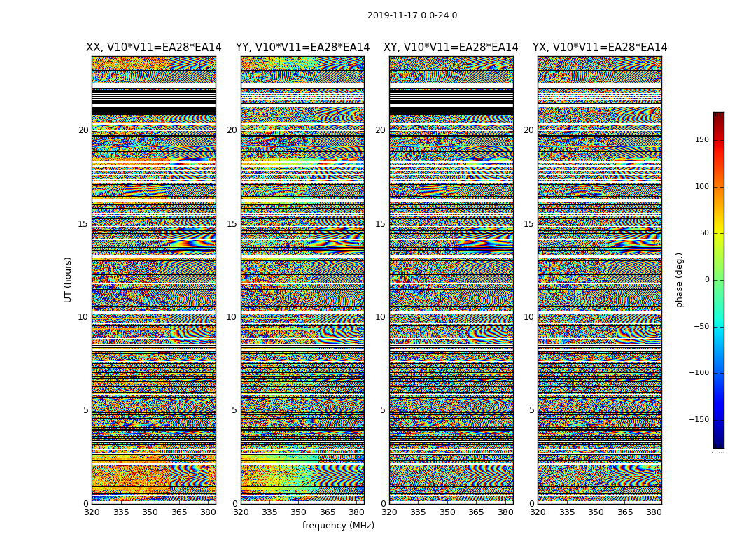Select the 'XY, V10*V11=EA28*EA14' panel title
The width and height of the screenshot is (735, 560).
point(451,48)
